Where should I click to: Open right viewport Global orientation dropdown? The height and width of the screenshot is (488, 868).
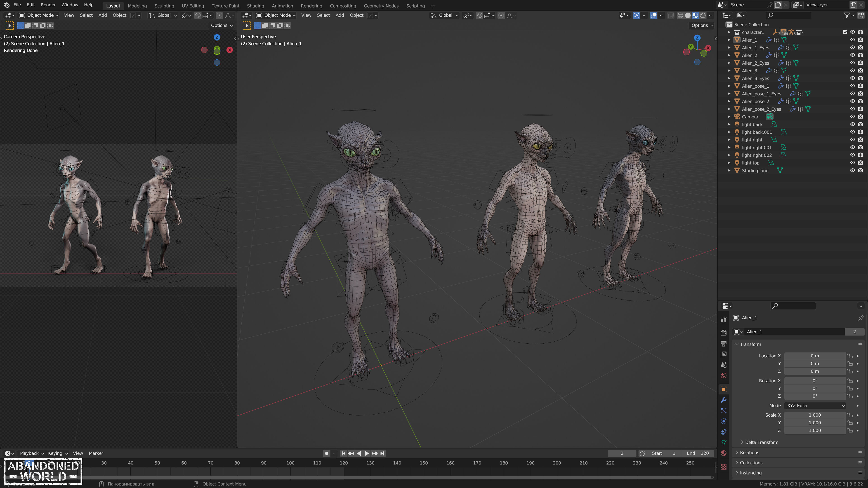445,16
